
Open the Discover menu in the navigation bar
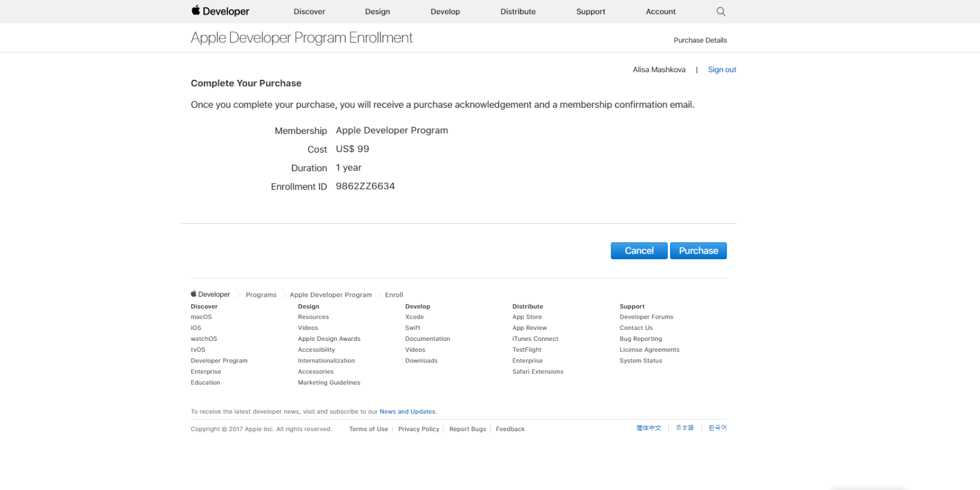[309, 12]
